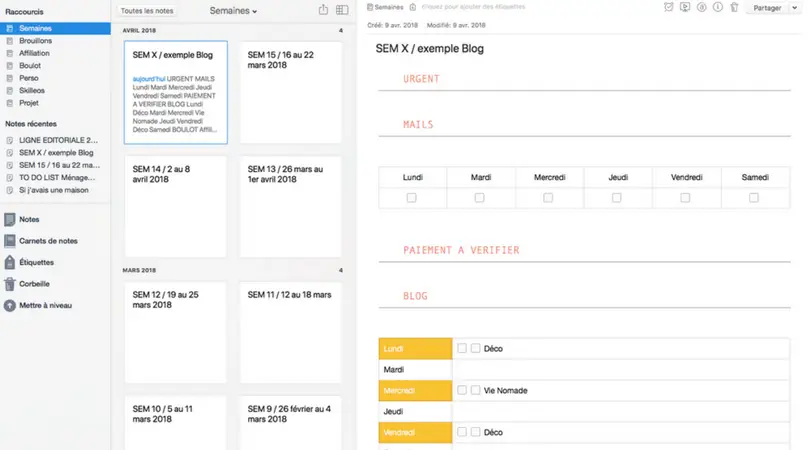Set a reminder with the alarm clock icon
This screenshot has width=810, height=450.
[669, 7]
